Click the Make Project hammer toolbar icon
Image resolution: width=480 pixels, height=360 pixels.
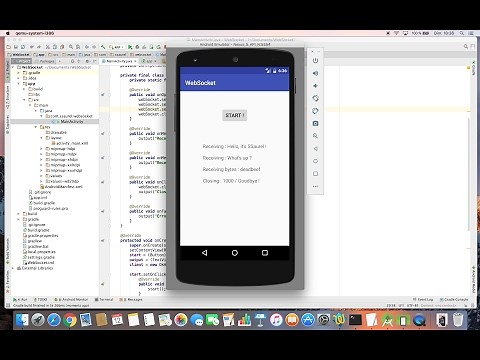pos(103,47)
